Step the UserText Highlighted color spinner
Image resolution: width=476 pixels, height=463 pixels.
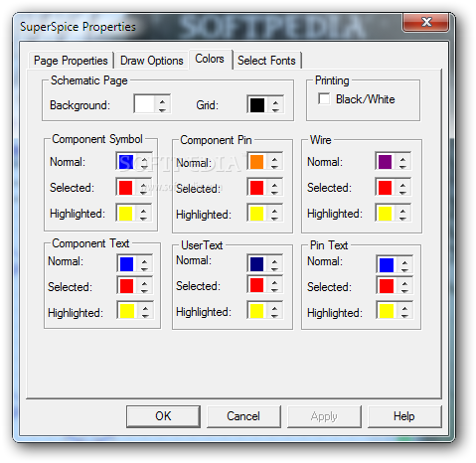click(x=274, y=311)
